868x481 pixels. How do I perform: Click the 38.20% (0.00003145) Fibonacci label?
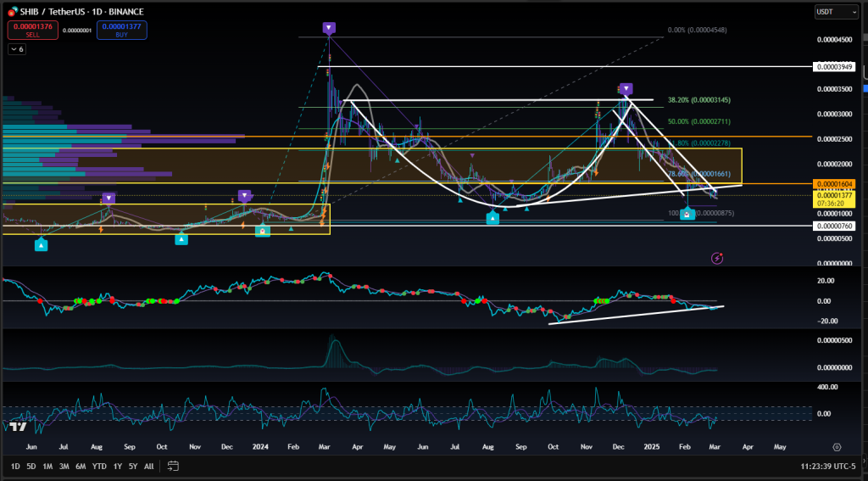coord(698,100)
